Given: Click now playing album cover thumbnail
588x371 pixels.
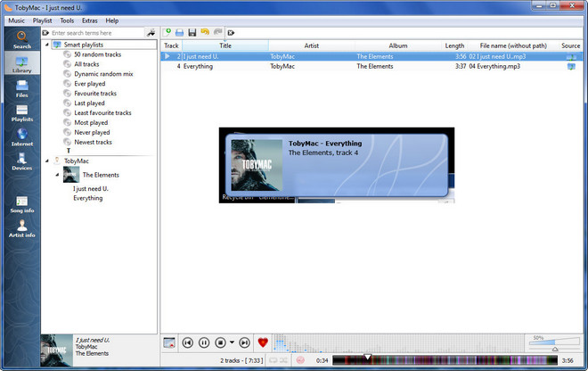Looking at the screenshot, I should click(57, 350).
